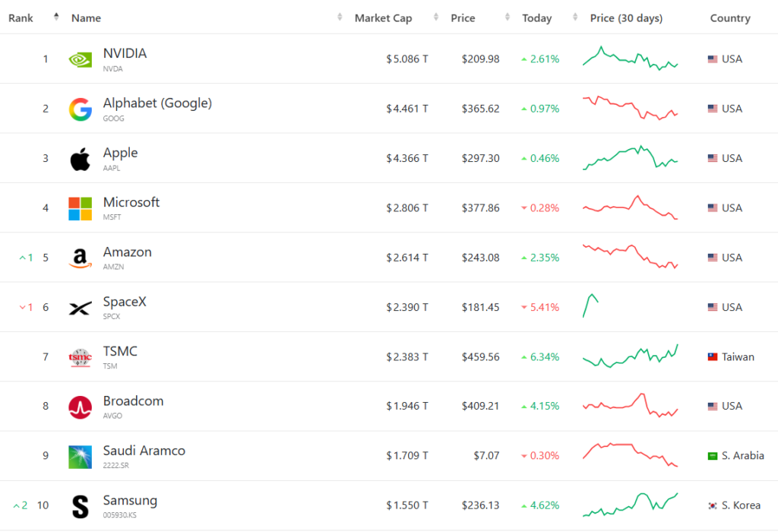Screen dimensions: 778x532
Task: Click the Price column header label
Action: [463, 18]
